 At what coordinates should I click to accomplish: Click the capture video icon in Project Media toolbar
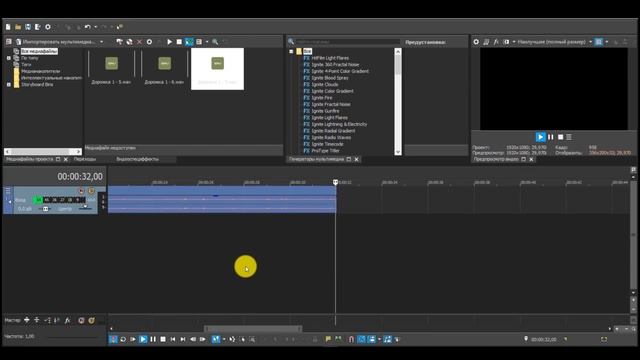[x=119, y=42]
